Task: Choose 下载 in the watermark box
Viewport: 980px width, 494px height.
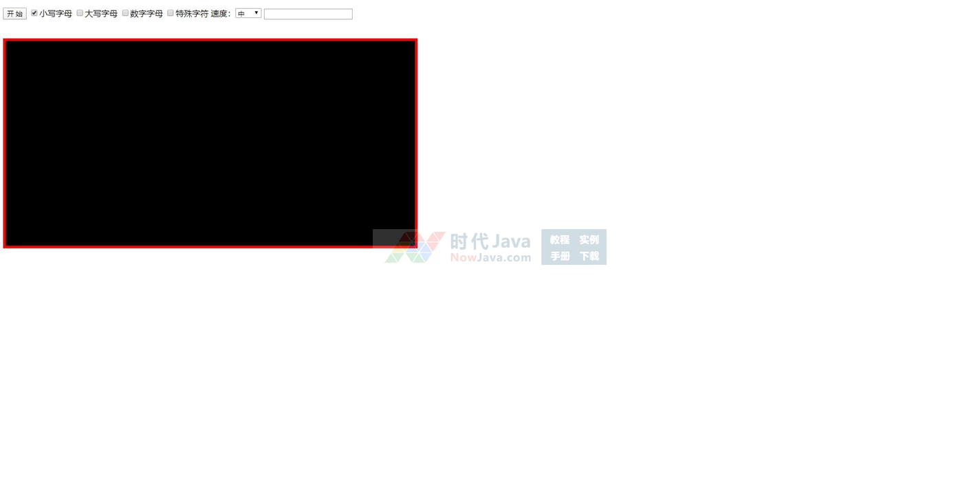Action: [x=589, y=256]
